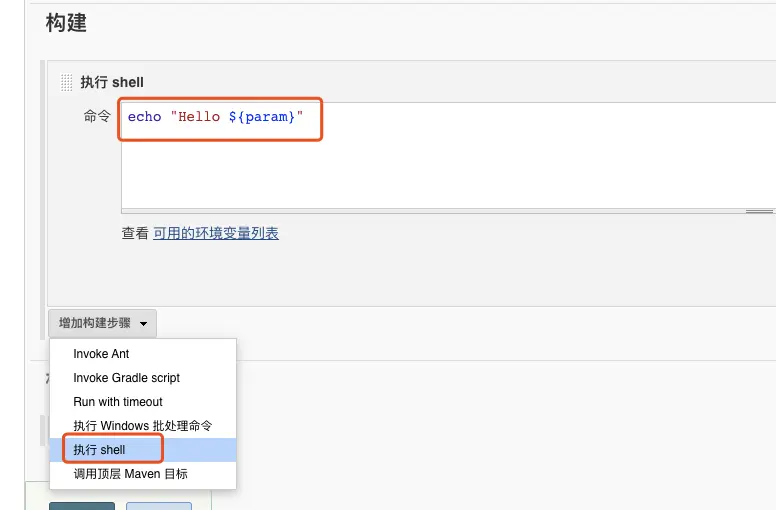Expand the 增加构建步骤 dropdown button
Screen dimensions: 776x510
point(102,324)
